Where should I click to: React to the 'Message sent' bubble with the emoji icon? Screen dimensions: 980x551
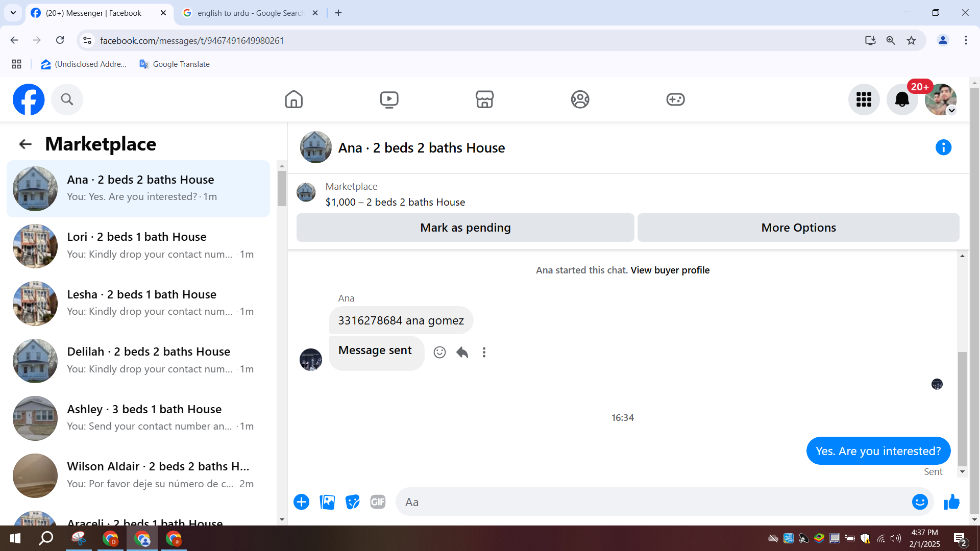point(439,352)
